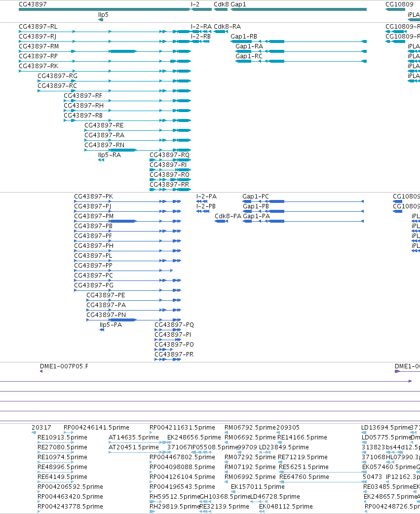Image resolution: width=420 pixels, height=514 pixels.
Task: Click EST label RE71219.5prime
Action: click(303, 457)
